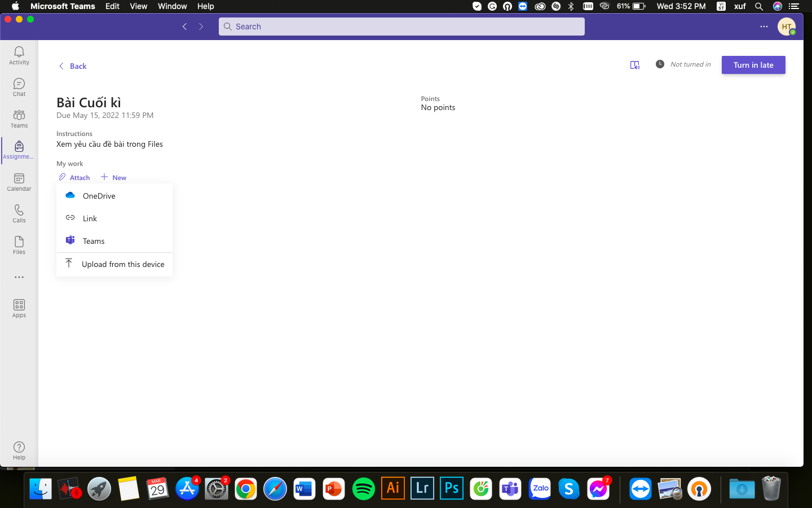
Task: Open Microsoft Word from the Dock
Action: point(304,489)
